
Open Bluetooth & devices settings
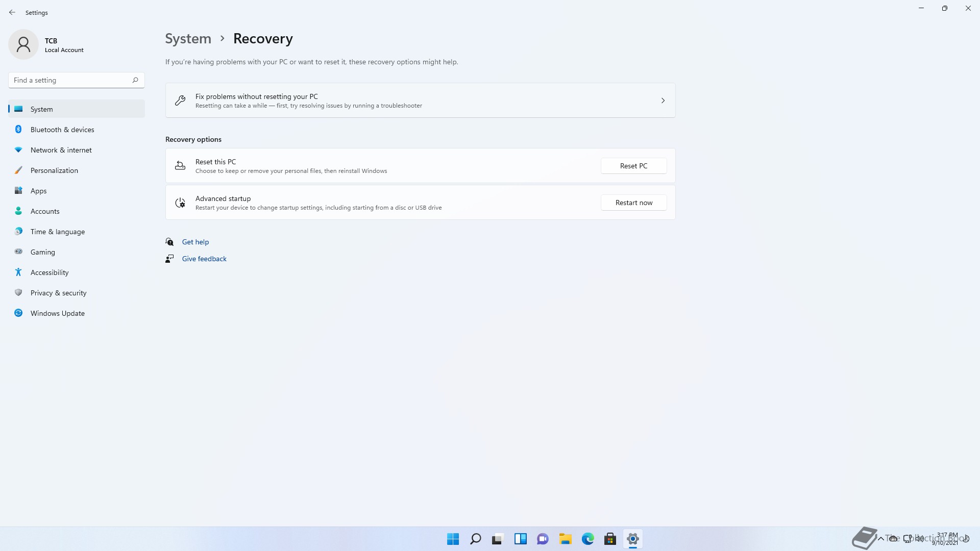(77, 130)
